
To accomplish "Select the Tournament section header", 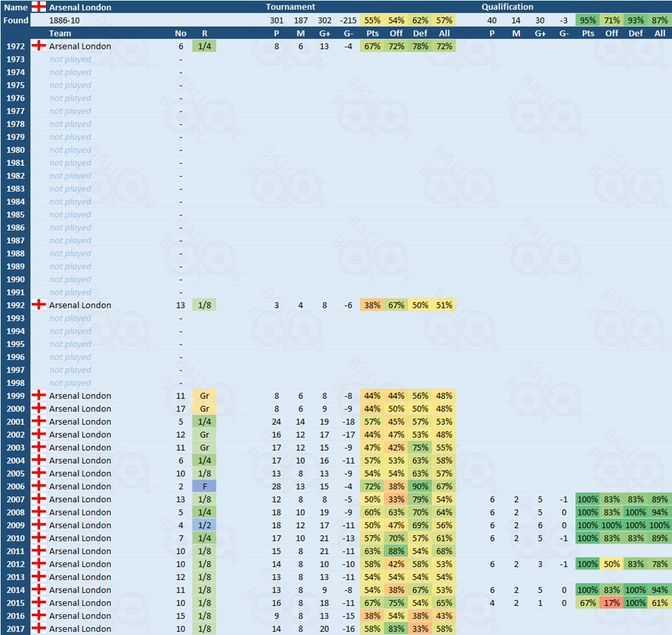I will pyautogui.click(x=290, y=7).
